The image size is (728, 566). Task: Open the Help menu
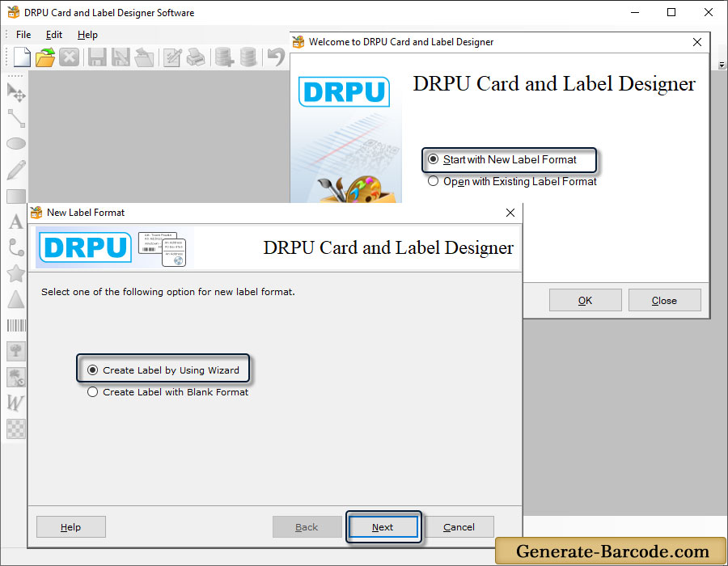pyautogui.click(x=87, y=35)
